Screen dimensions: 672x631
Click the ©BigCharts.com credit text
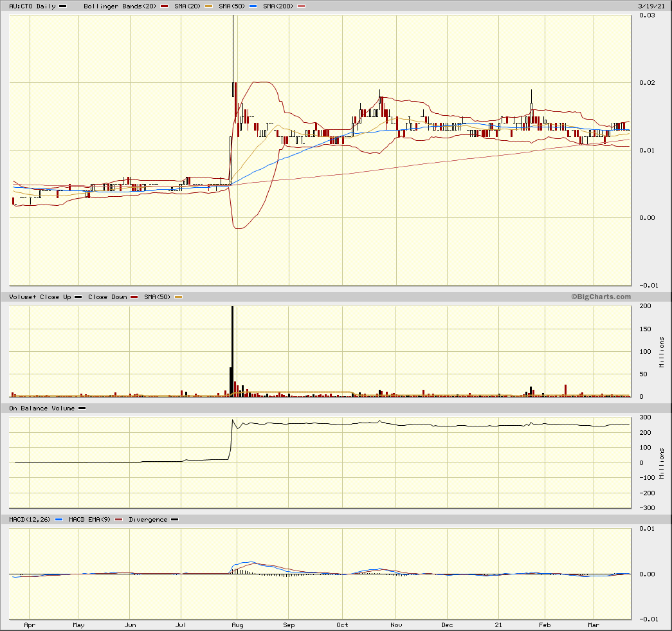click(x=601, y=297)
